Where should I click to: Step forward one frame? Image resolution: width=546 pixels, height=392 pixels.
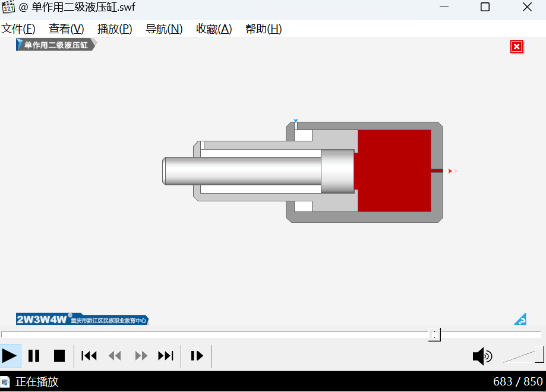point(197,356)
